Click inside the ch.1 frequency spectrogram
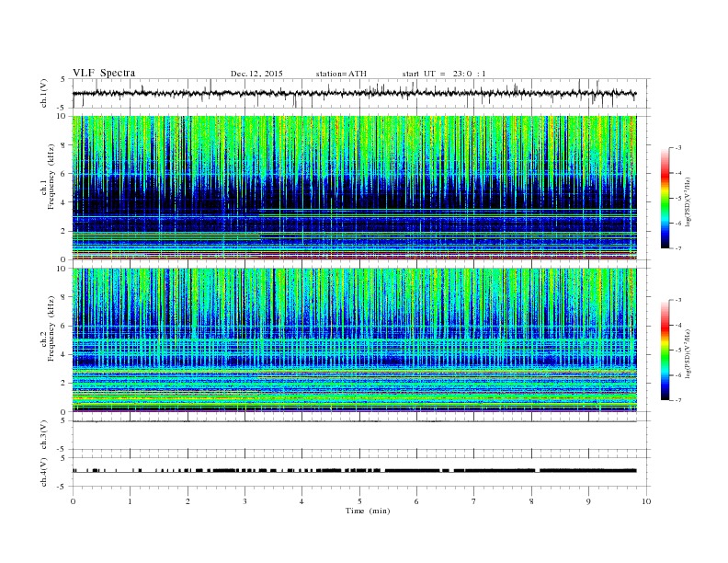Image resolution: width=728 pixels, height=563 pixels. 355,188
